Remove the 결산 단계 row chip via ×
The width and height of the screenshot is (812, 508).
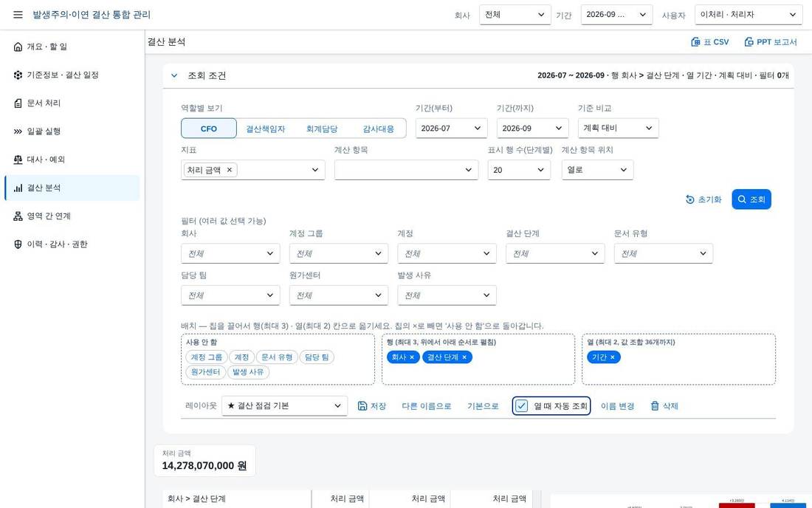[x=464, y=357]
